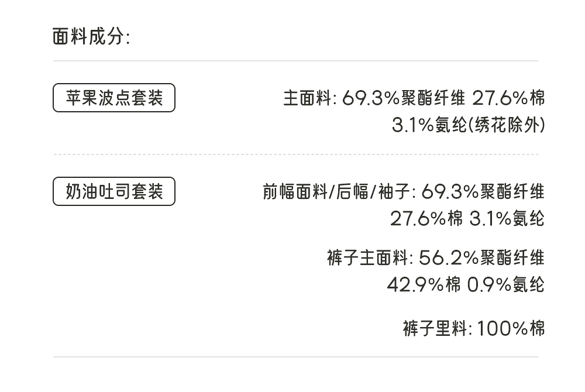Click the bottom solid divider line
This screenshot has width=585, height=392.
click(295, 357)
